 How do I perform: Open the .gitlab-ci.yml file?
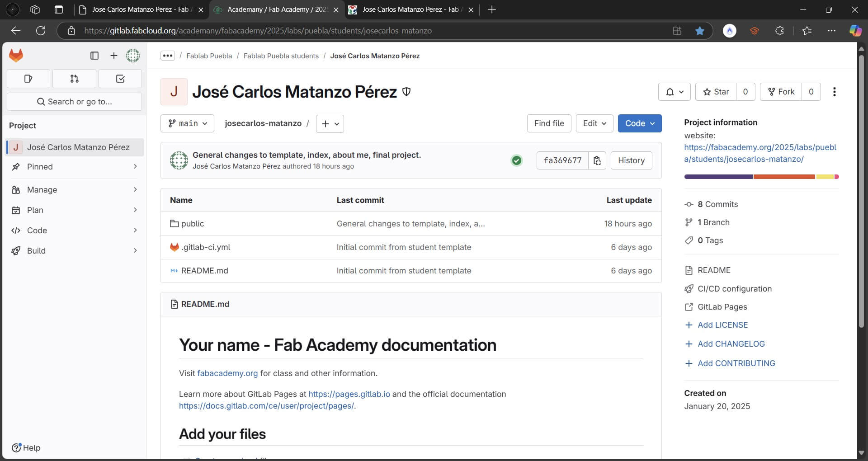(206, 247)
